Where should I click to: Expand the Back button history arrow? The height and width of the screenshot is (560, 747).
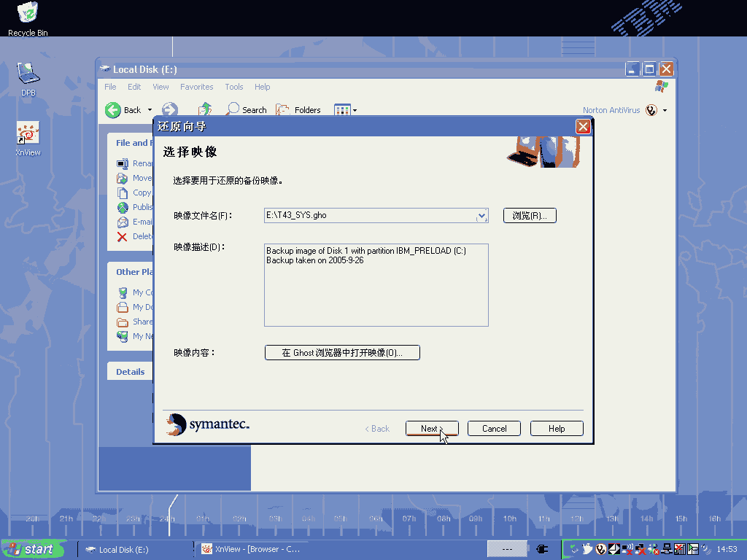150,110
